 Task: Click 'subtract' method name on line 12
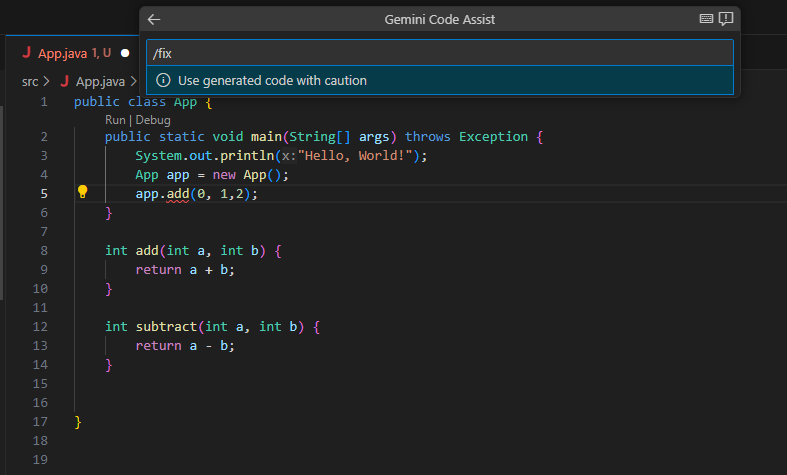click(x=167, y=327)
